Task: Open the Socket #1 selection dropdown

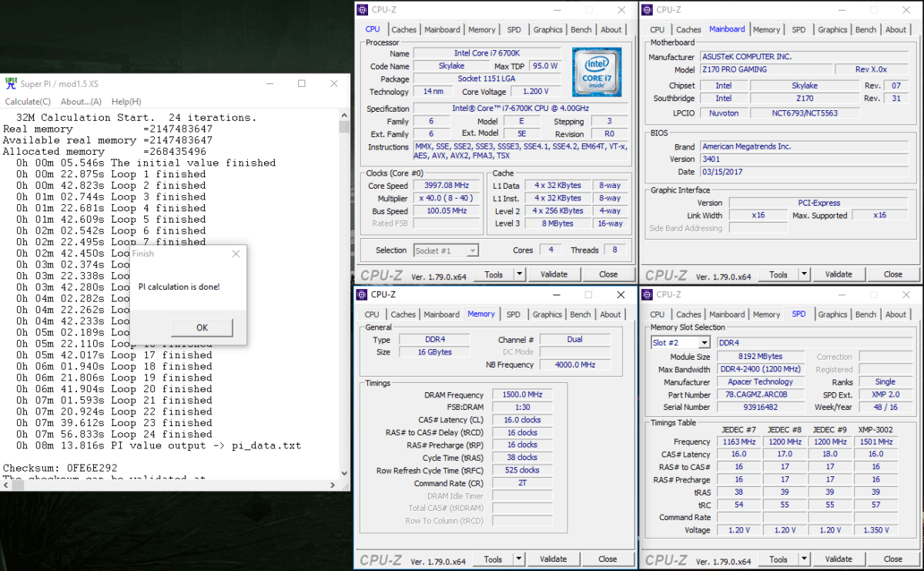Action: (446, 250)
